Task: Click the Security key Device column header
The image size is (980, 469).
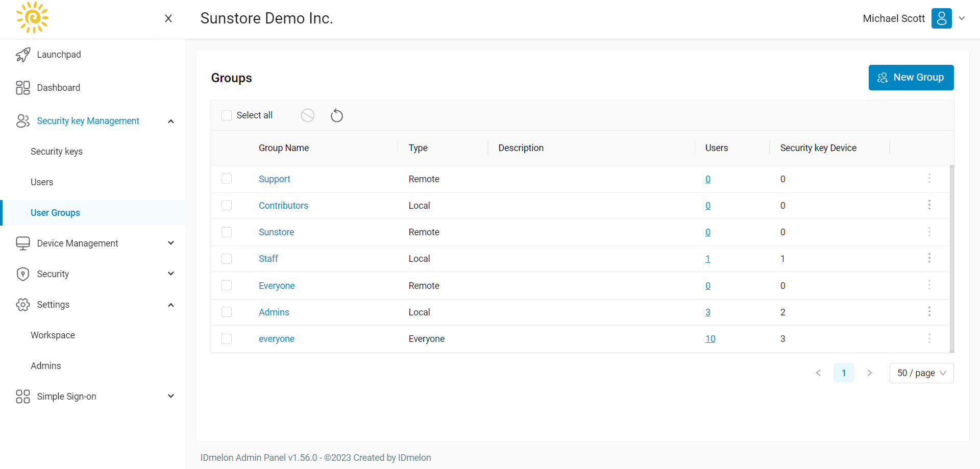Action: [818, 148]
